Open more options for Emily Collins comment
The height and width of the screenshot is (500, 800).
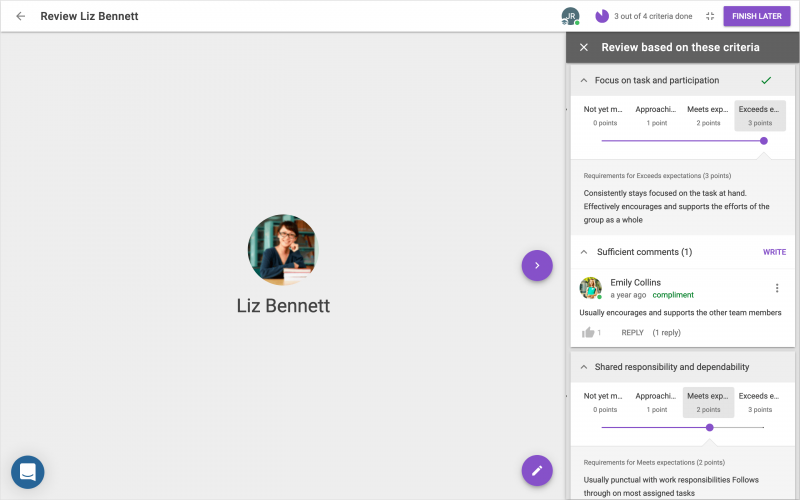coord(777,288)
